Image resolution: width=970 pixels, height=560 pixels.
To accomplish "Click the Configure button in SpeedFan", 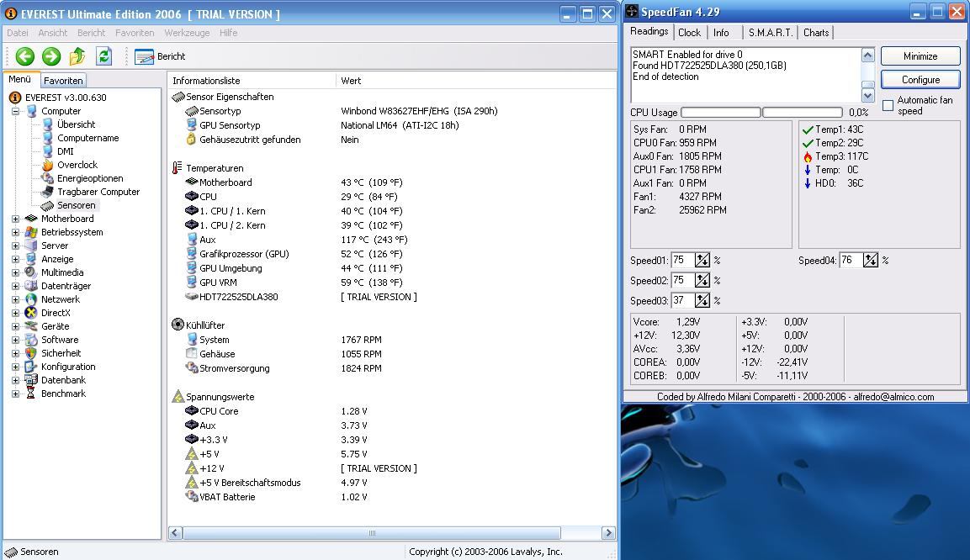I will (920, 80).
